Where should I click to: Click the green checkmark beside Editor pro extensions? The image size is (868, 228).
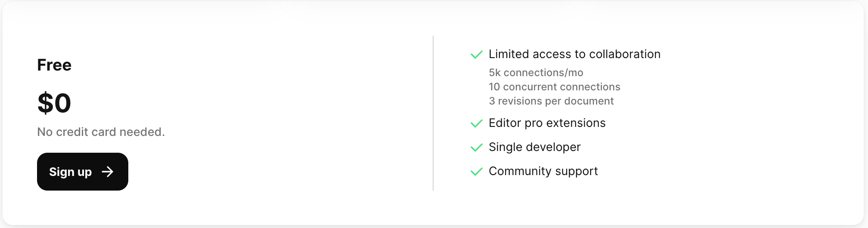click(x=477, y=123)
